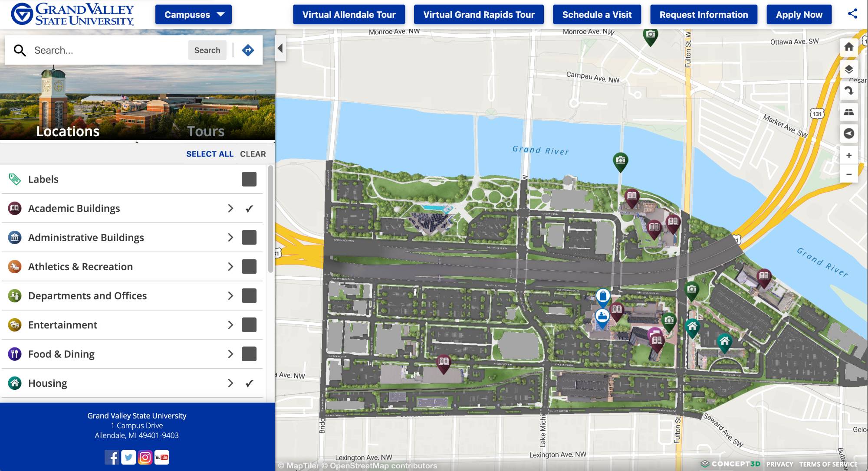
Task: Open the map layers icon
Action: [x=848, y=69]
